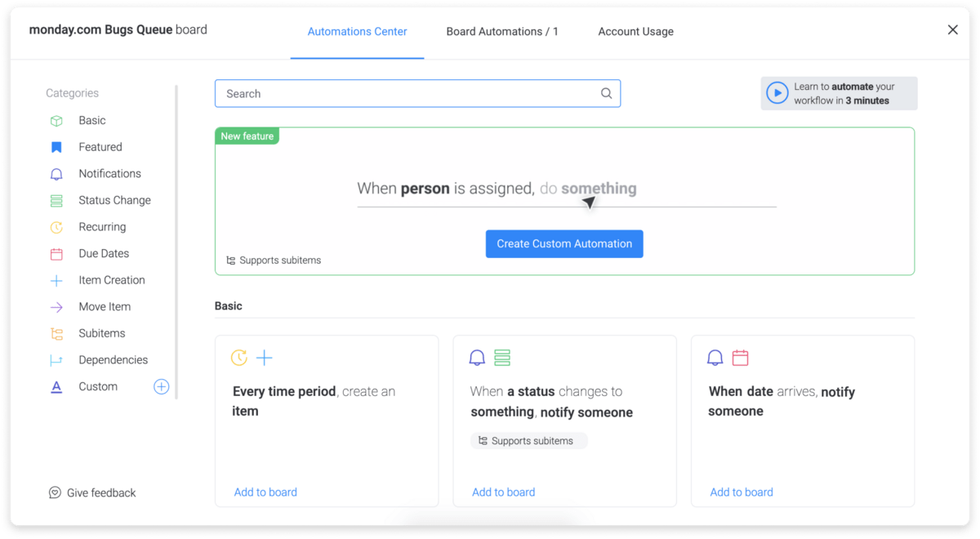
Task: Click the Due Dates calendar icon
Action: (x=56, y=254)
